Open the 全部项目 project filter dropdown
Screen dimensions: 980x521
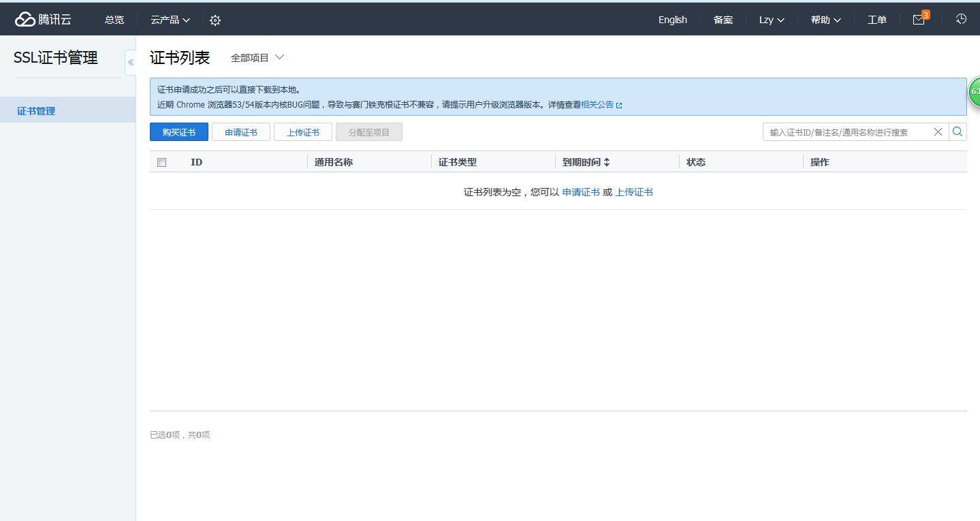(x=257, y=58)
